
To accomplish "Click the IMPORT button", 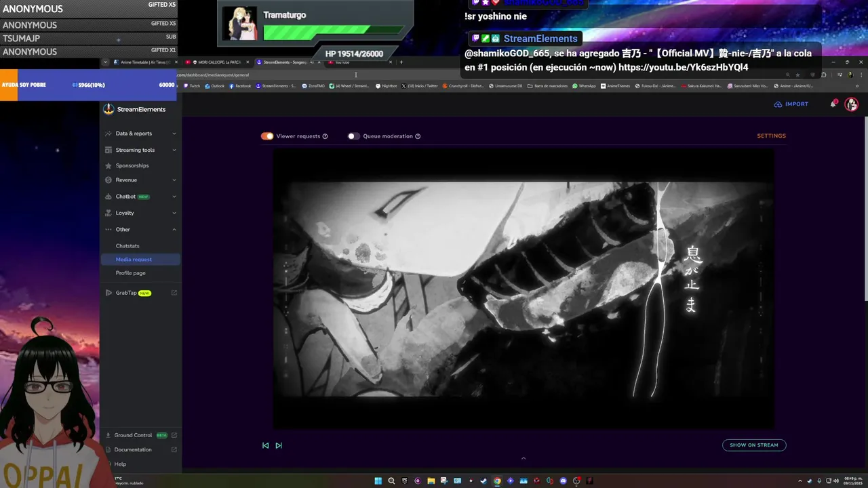I will click(791, 104).
